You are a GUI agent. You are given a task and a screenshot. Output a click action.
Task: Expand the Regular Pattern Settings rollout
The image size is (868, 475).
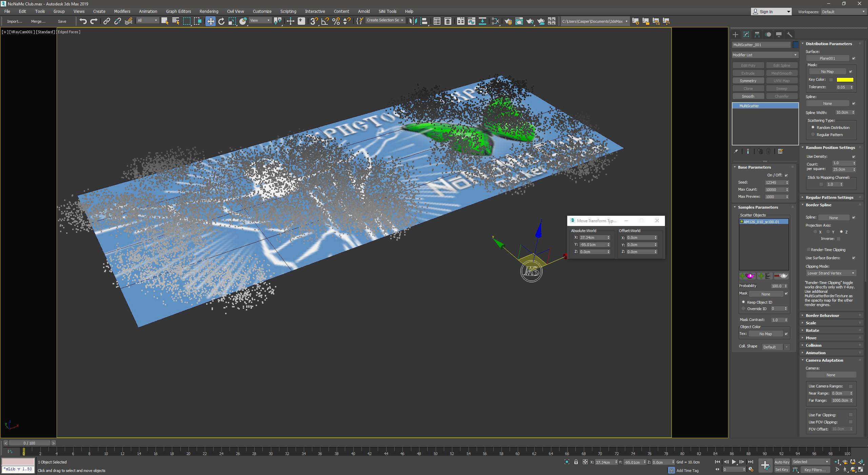click(831, 197)
